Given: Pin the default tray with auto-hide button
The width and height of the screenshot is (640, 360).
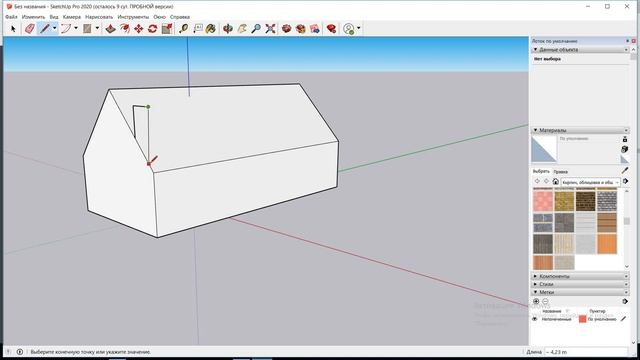Looking at the screenshot, I should [628, 41].
